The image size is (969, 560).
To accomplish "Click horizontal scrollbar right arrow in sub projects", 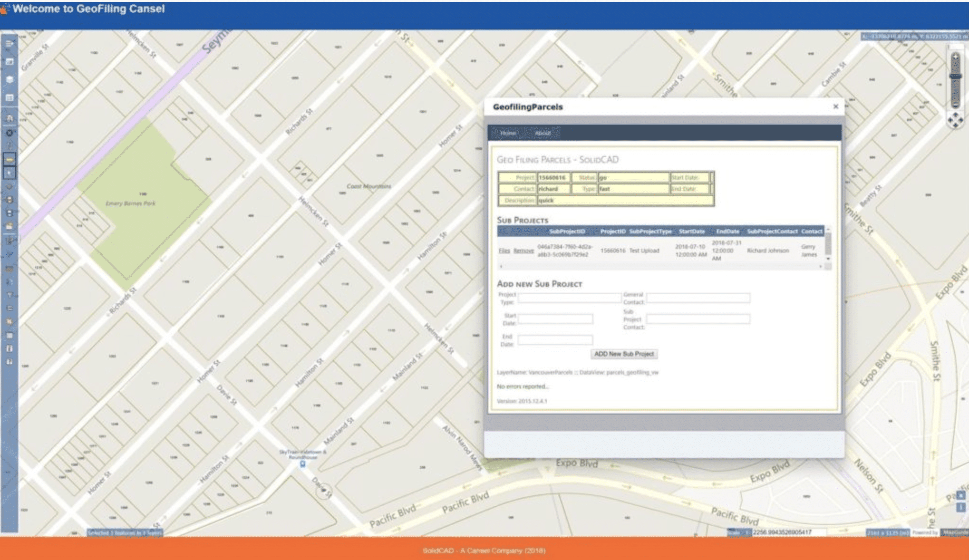I will (x=820, y=267).
